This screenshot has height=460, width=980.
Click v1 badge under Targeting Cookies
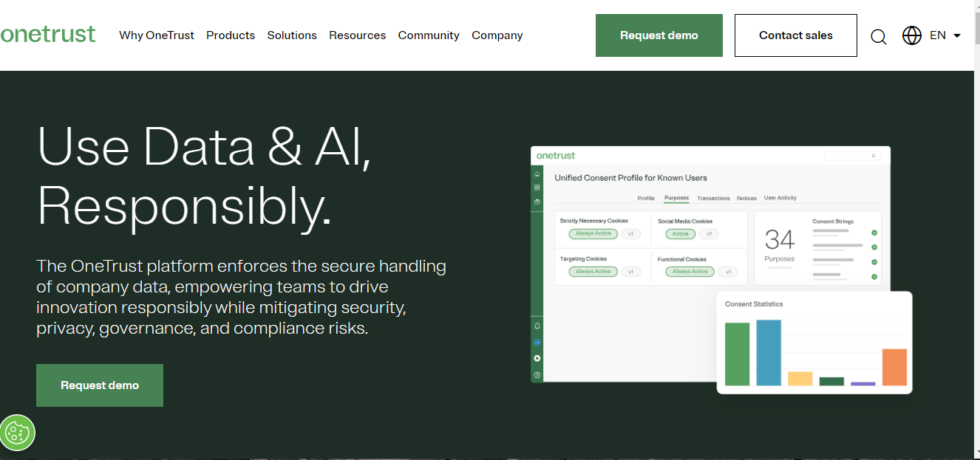click(x=630, y=271)
